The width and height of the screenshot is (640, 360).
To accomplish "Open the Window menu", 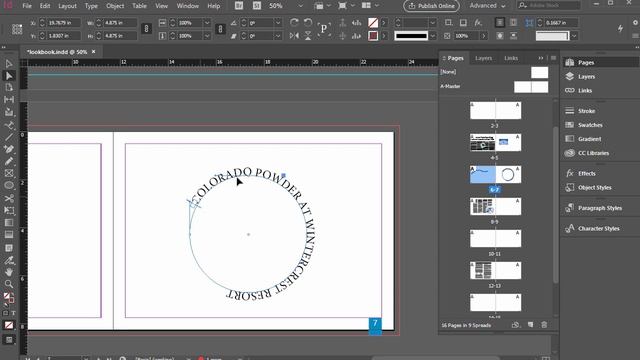I will [188, 6].
